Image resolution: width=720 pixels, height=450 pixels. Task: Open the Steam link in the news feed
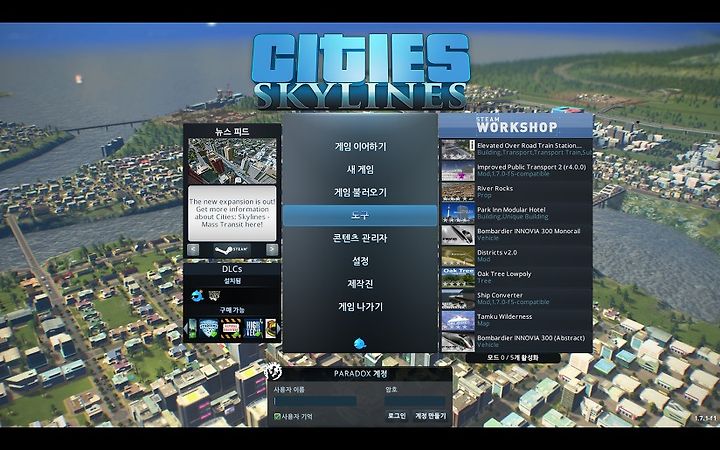click(x=232, y=250)
